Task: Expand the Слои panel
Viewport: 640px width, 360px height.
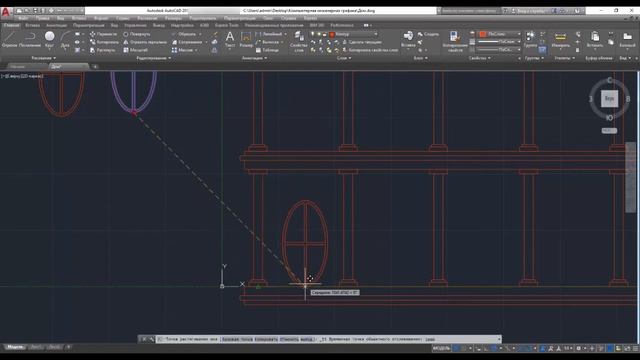Action: 344,58
